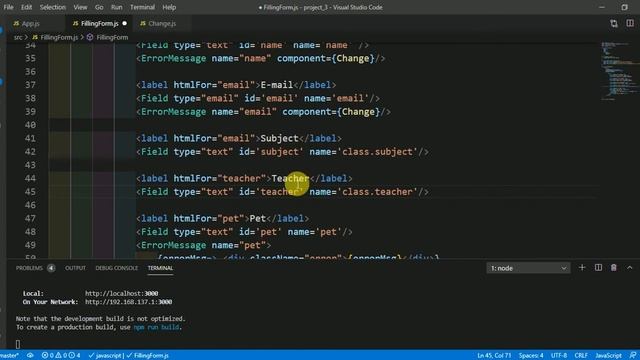Open the Debug Console panel tab
Image resolution: width=640 pixels, height=360 pixels.
tap(116, 268)
